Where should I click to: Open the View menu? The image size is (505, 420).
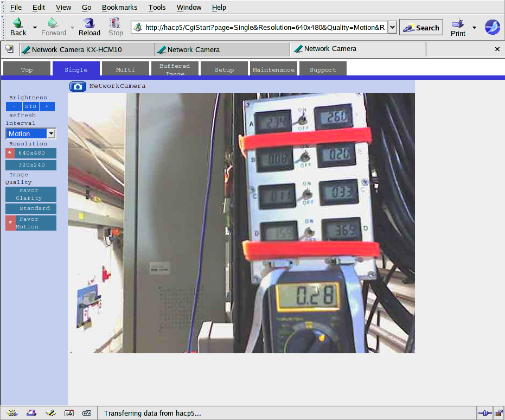point(63,8)
